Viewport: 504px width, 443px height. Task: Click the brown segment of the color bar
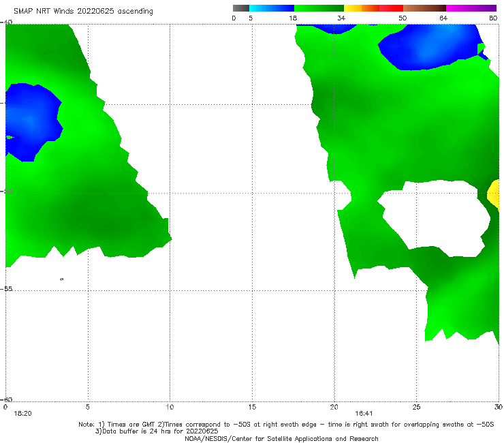424,8
